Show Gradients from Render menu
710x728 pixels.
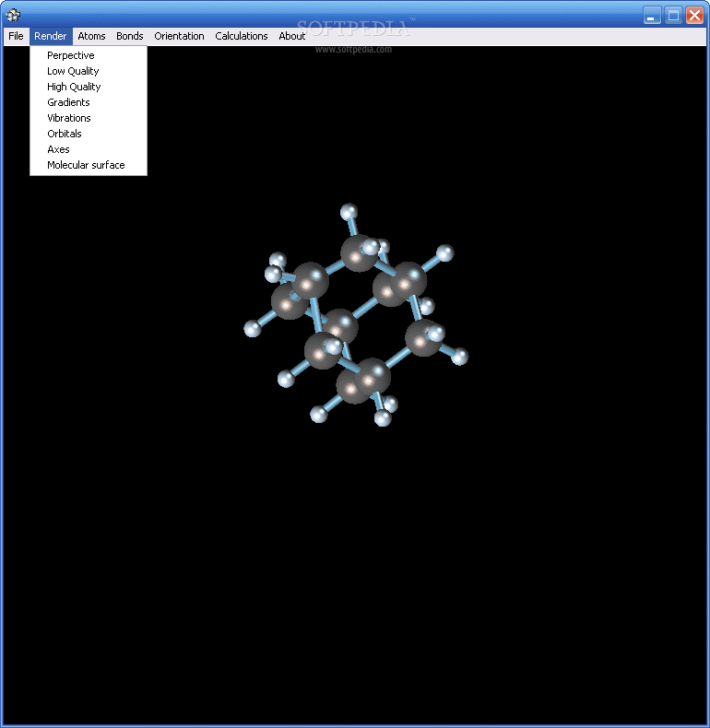point(89,102)
